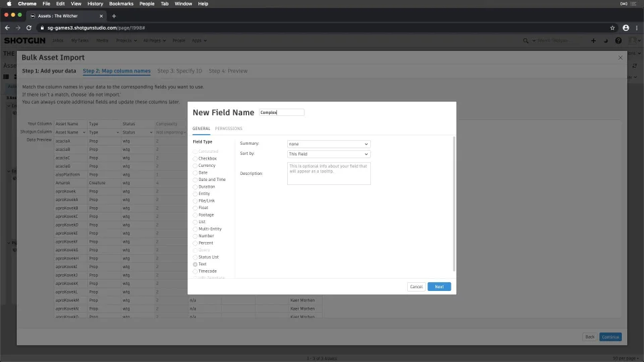
Task: Select the Footage field type
Action: tap(195, 215)
